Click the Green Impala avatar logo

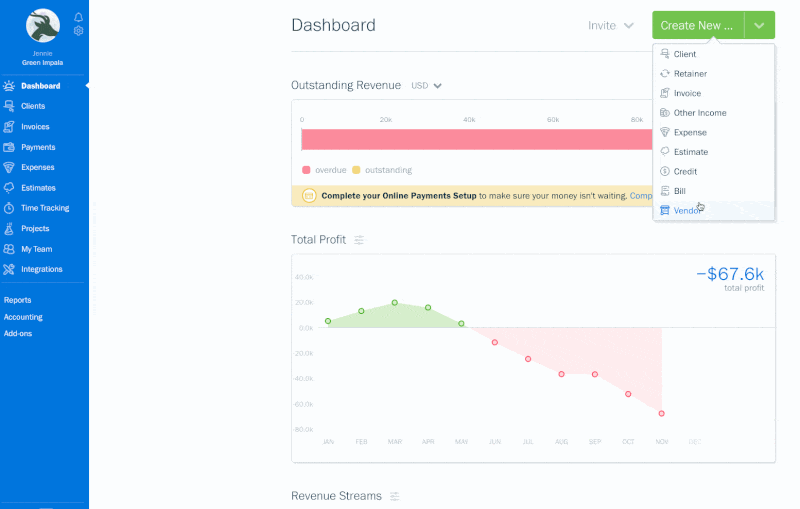[x=43, y=26]
